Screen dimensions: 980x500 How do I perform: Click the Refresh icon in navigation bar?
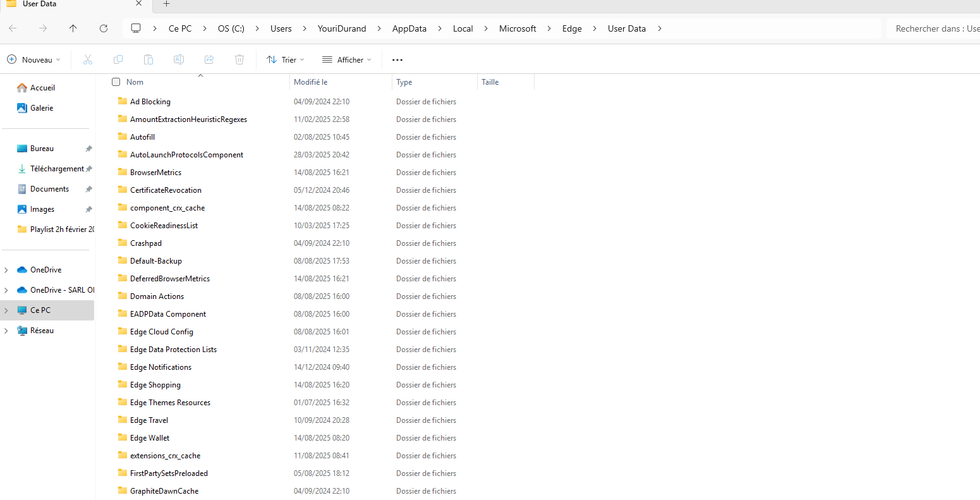click(104, 28)
